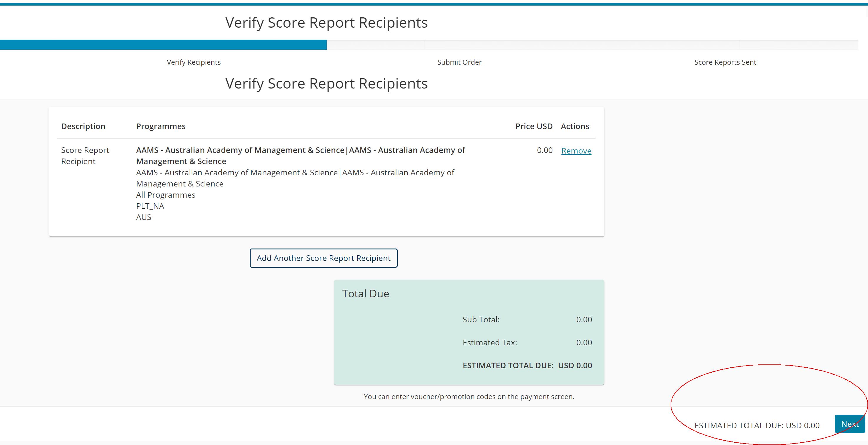The image size is (868, 445).
Task: Click the Estimated Tax value
Action: coord(584,343)
